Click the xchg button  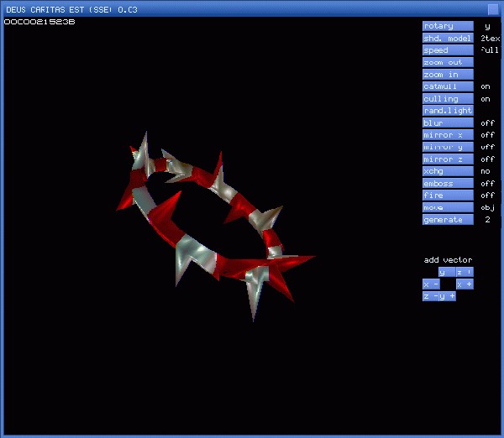point(448,171)
